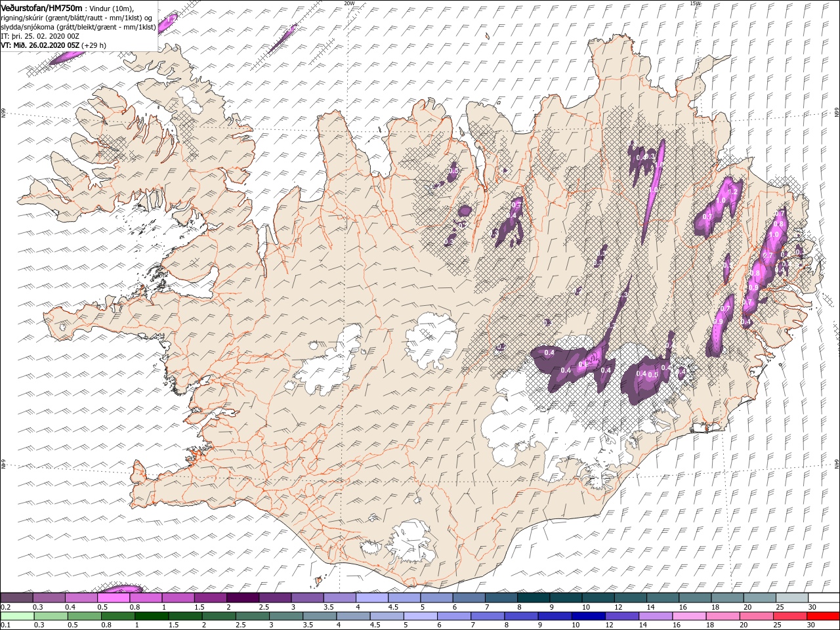Image resolution: width=840 pixels, height=630 pixels.
Task: Pick the darkest purple swatch labeled 2 in upper legend
Action: click(242, 598)
